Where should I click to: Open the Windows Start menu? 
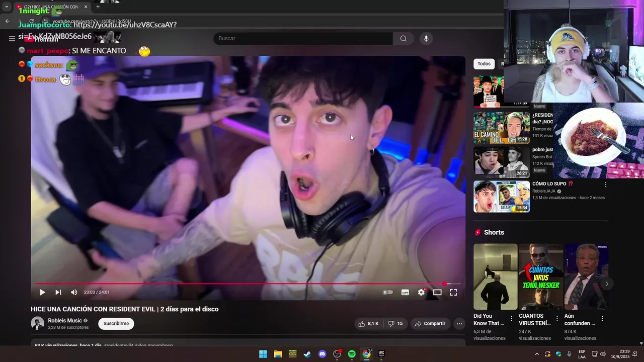(263, 354)
